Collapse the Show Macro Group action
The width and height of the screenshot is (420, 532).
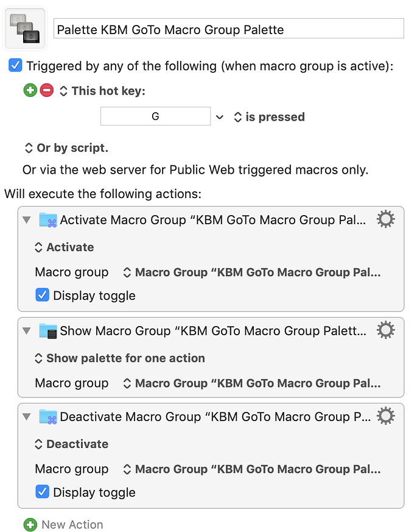27,331
